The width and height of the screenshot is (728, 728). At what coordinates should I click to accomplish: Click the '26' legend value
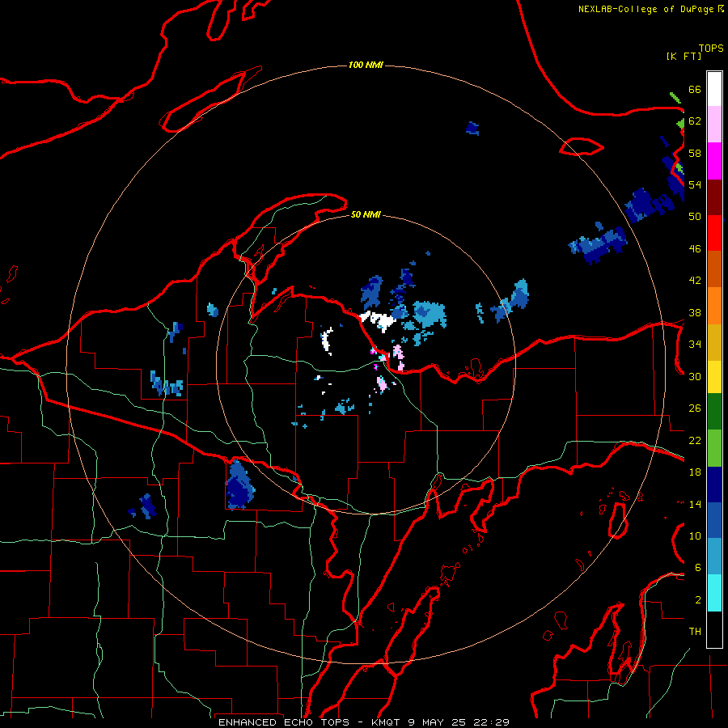pos(695,408)
